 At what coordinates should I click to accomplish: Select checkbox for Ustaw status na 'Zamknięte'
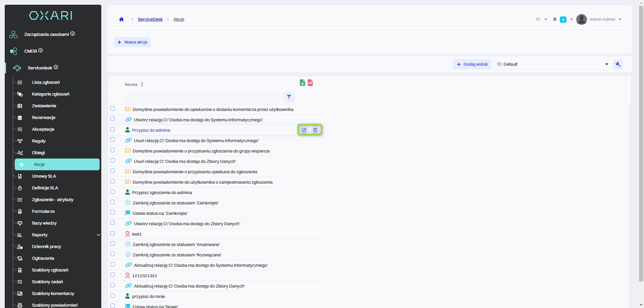(113, 212)
